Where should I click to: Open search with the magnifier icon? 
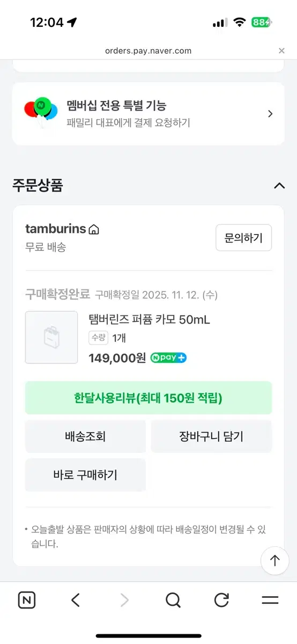click(173, 600)
